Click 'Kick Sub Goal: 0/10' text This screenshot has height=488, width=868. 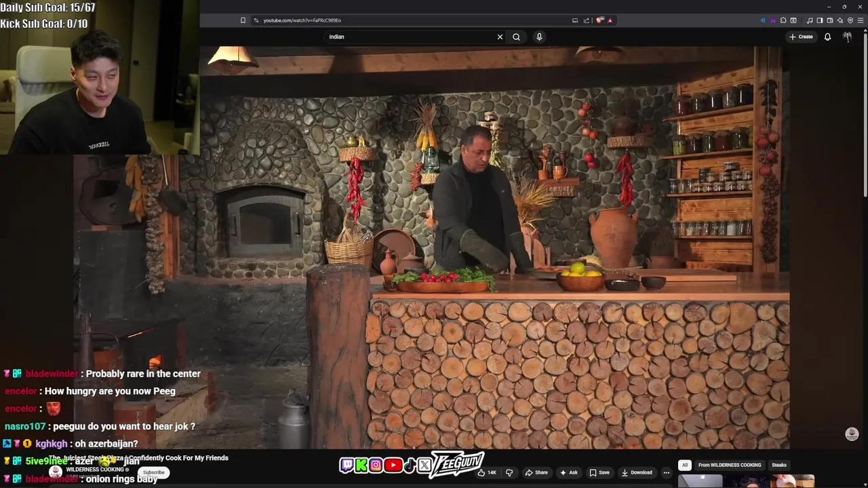43,24
